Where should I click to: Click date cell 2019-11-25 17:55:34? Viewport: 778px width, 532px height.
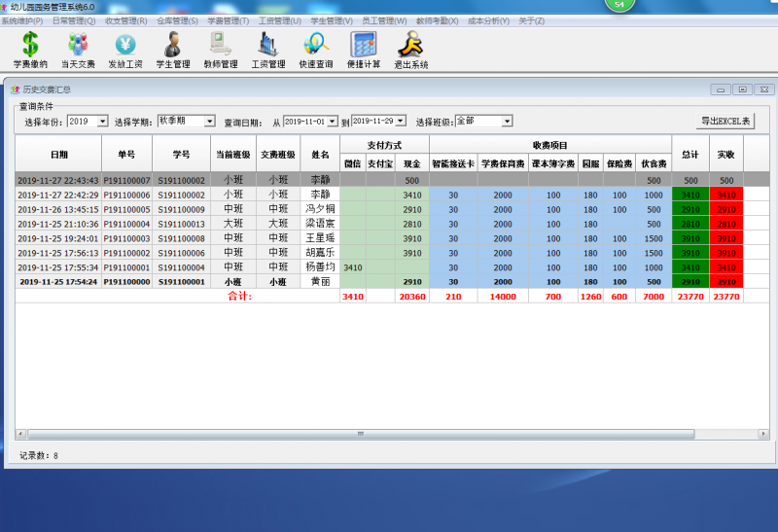click(x=58, y=267)
